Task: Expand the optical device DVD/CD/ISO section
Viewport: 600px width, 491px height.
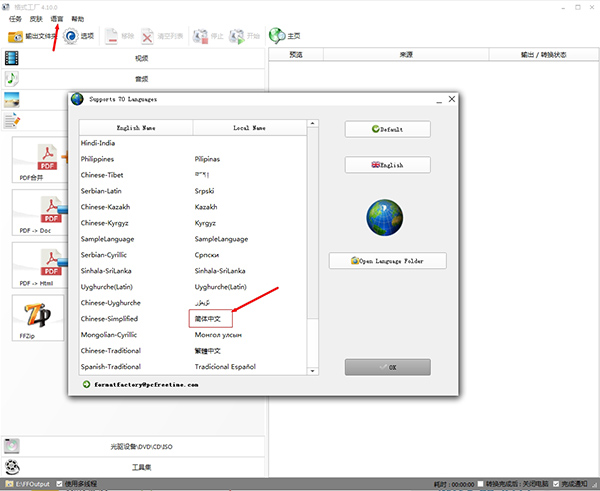Action: (x=140, y=446)
